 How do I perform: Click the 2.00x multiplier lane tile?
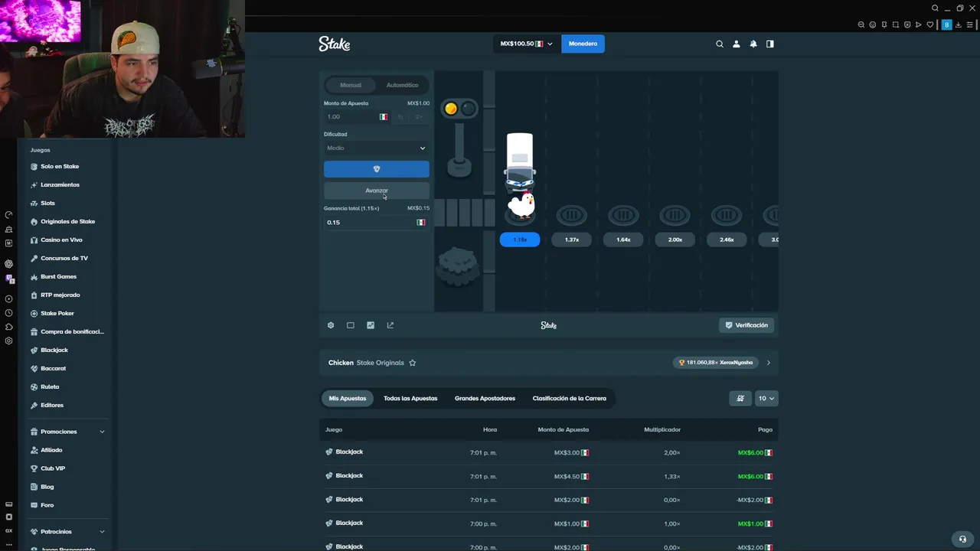675,240
